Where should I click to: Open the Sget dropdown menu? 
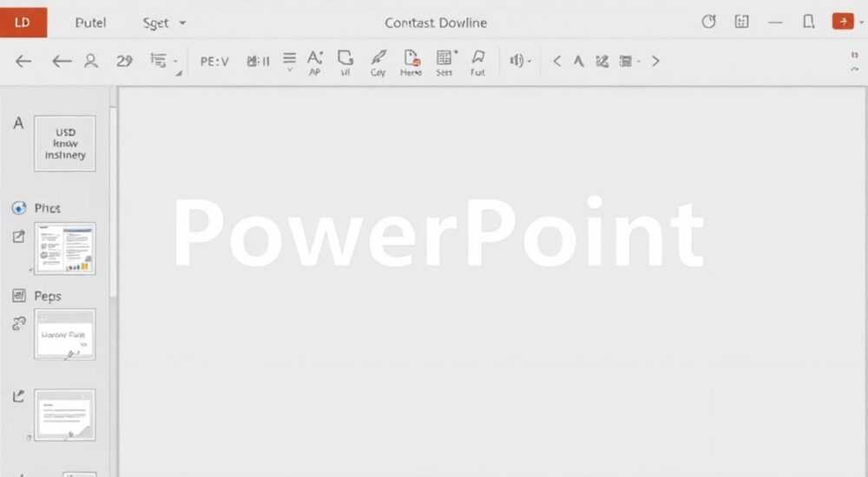[164, 23]
